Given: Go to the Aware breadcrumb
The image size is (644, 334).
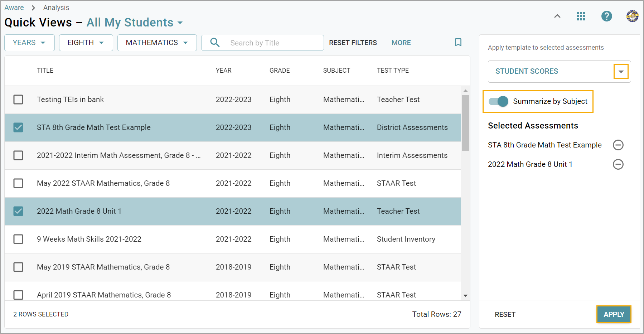Looking at the screenshot, I should tap(14, 8).
